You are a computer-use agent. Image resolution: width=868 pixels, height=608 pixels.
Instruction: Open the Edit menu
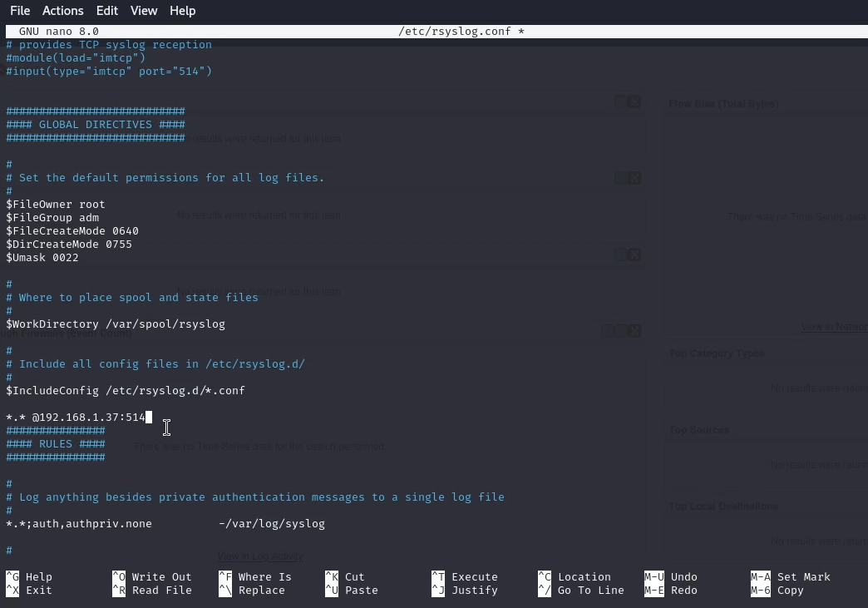click(107, 11)
